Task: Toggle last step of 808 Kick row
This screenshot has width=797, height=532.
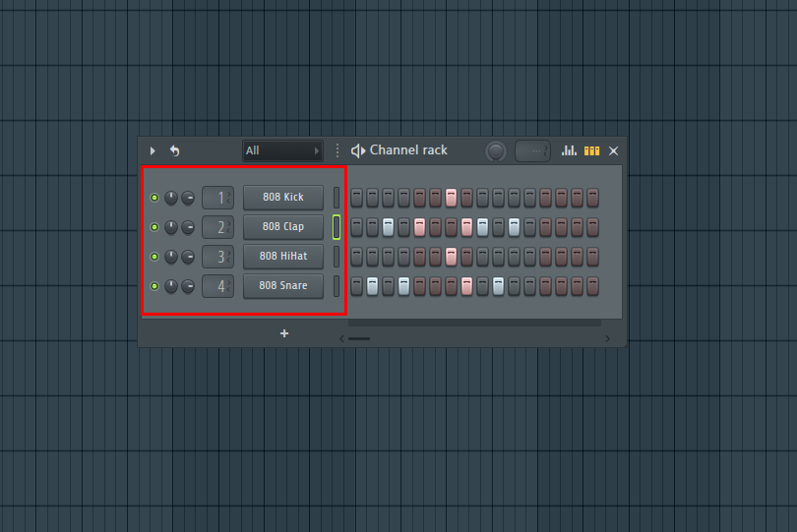Action: (x=592, y=198)
